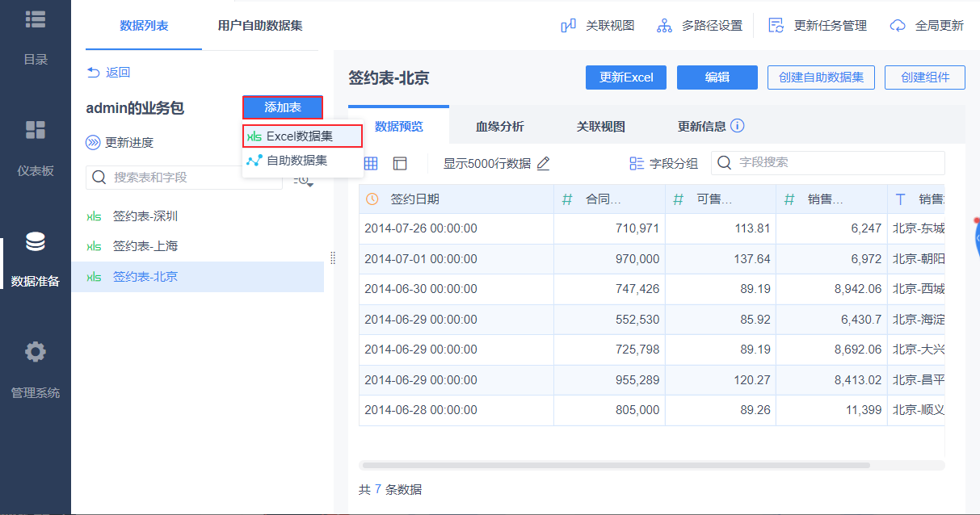Open 字段分组 field grouping

(663, 163)
